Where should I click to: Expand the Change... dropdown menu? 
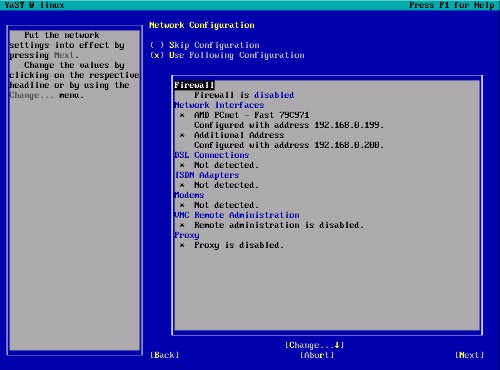point(314,345)
